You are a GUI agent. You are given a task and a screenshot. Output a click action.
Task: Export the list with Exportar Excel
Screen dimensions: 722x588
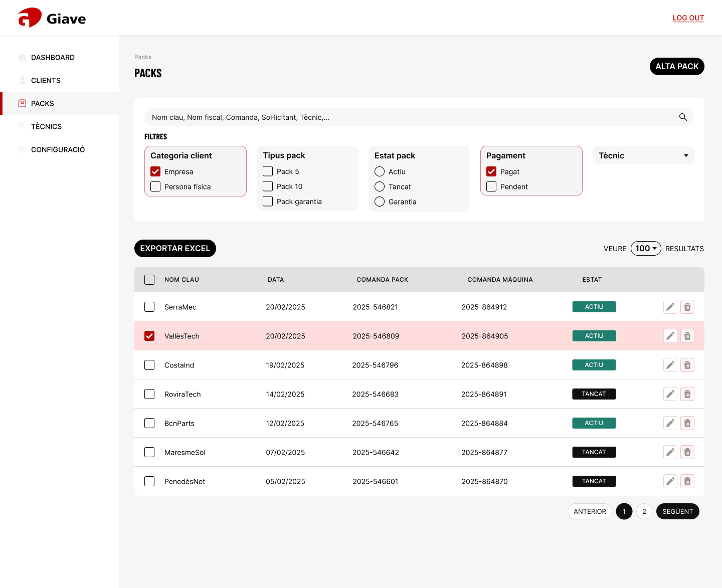(175, 248)
